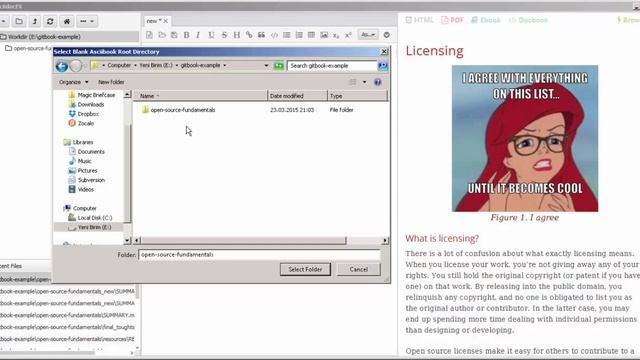Screen dimensions: 640x360
Task: Refresh the workdir file tree
Action: 50,21
